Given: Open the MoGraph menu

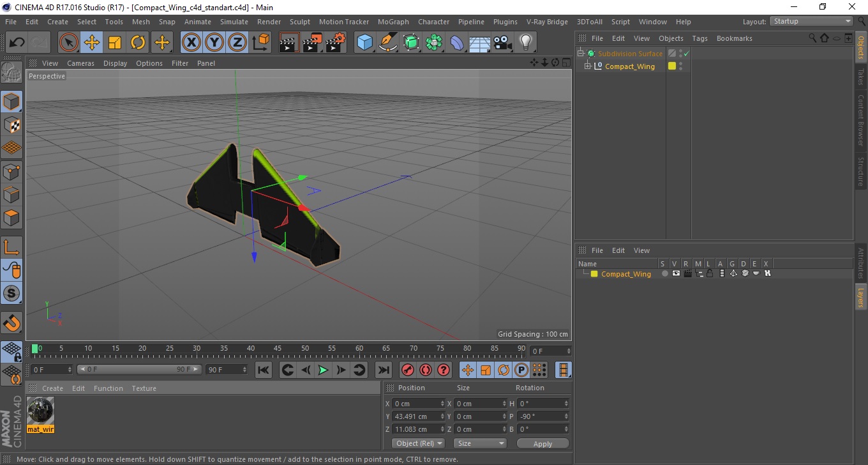Looking at the screenshot, I should (393, 22).
